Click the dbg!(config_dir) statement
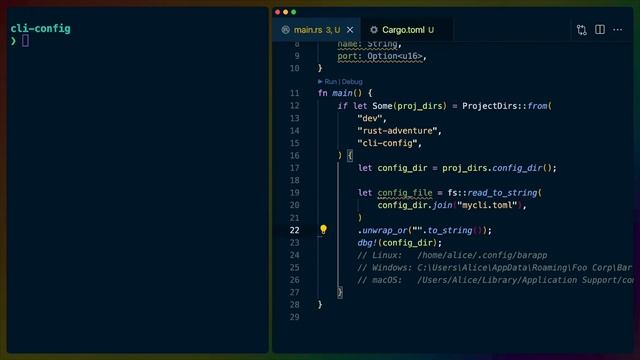 pos(399,243)
